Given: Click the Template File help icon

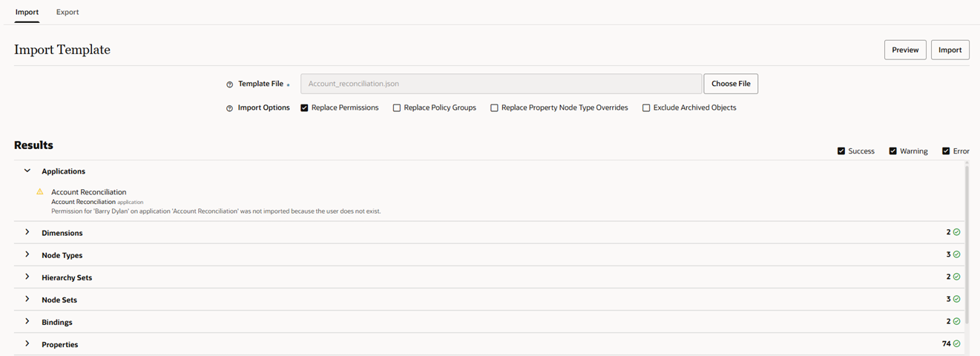Looking at the screenshot, I should pyautogui.click(x=230, y=85).
